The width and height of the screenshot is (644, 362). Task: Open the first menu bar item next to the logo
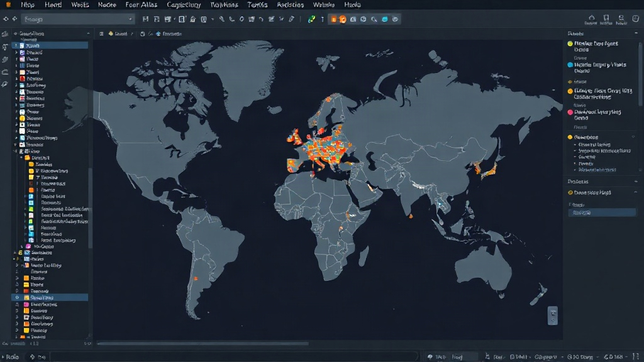point(28,5)
